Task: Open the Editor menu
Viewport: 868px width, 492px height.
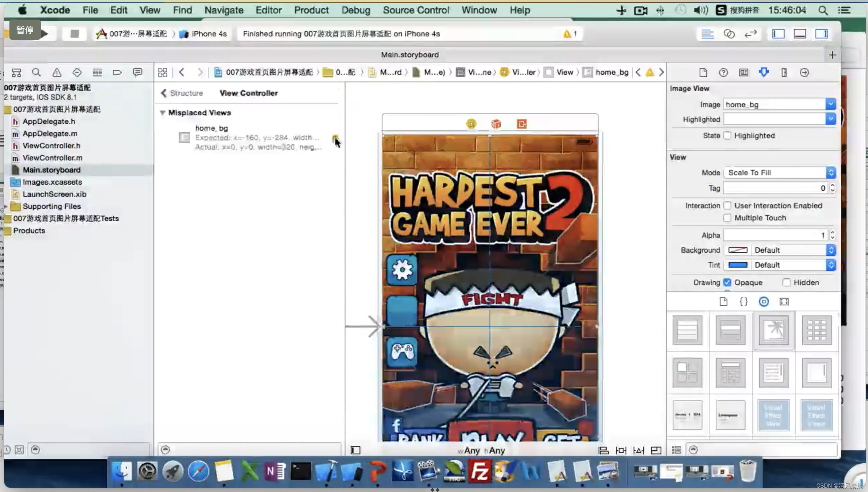Action: [x=268, y=10]
